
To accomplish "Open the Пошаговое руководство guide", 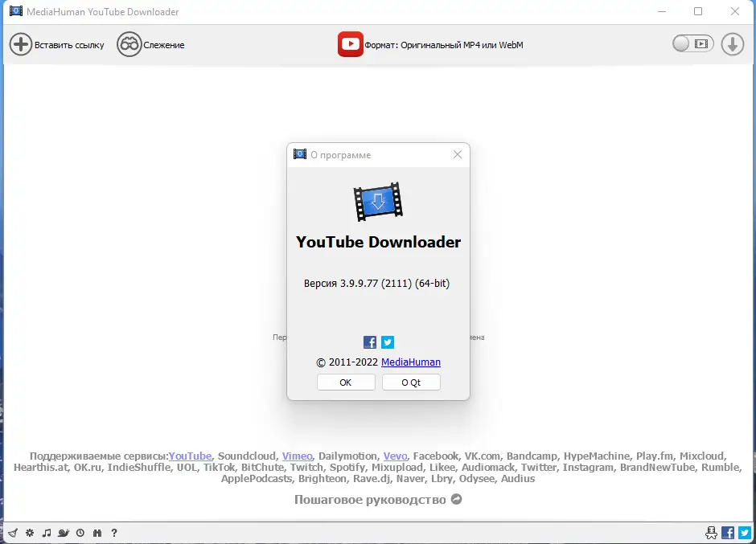I will tap(370, 499).
